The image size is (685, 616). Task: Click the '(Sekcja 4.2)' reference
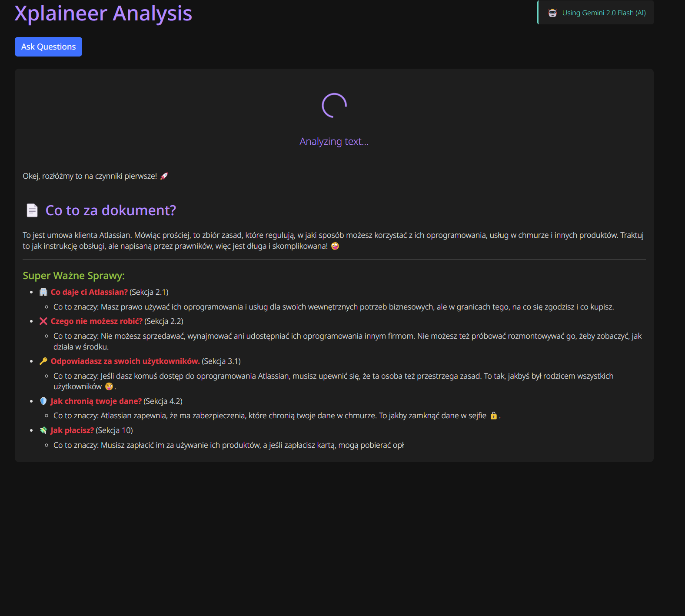point(163,401)
